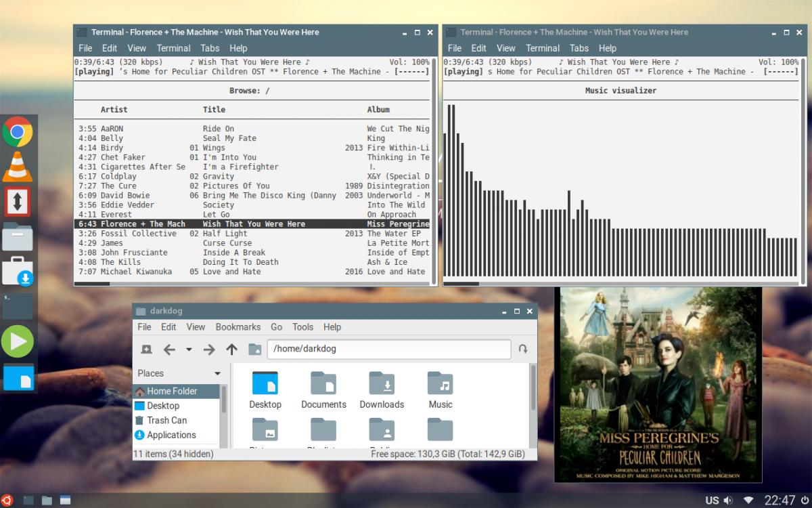Click the Miss Peregrine's album cover image
The width and height of the screenshot is (812, 508).
point(658,385)
